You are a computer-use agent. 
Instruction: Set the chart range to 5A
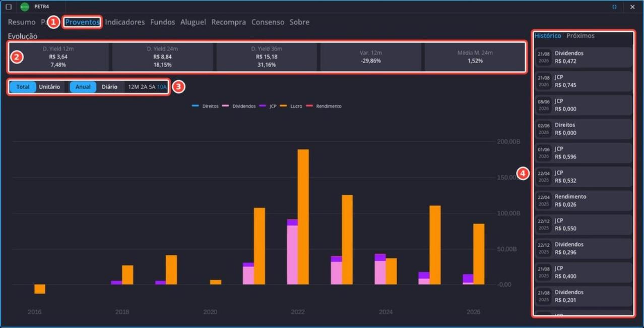pyautogui.click(x=152, y=87)
